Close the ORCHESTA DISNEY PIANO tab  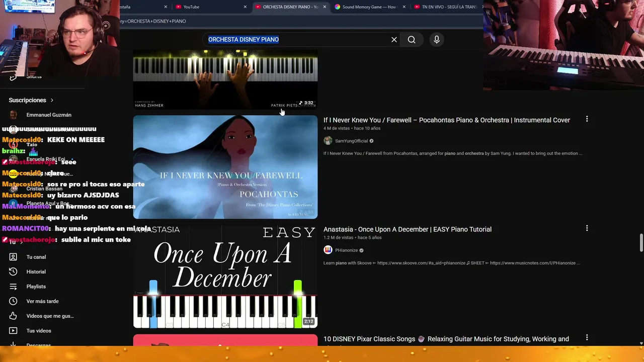(325, 7)
